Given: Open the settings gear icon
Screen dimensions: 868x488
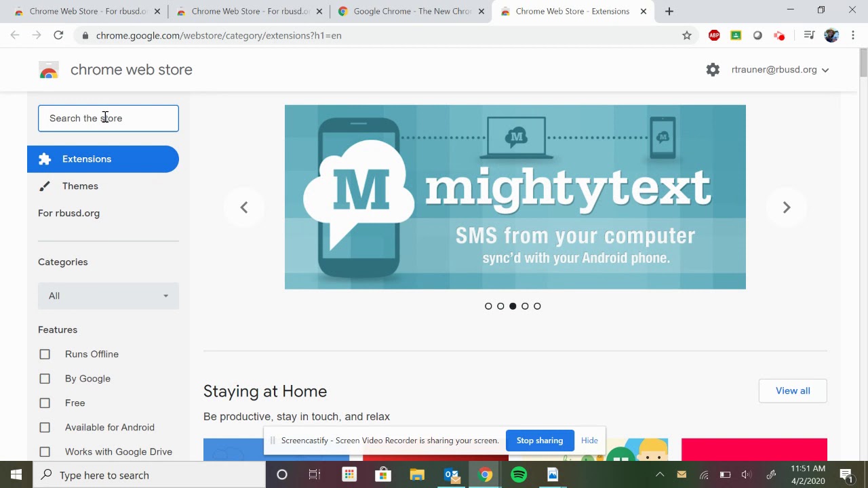Looking at the screenshot, I should tap(713, 70).
